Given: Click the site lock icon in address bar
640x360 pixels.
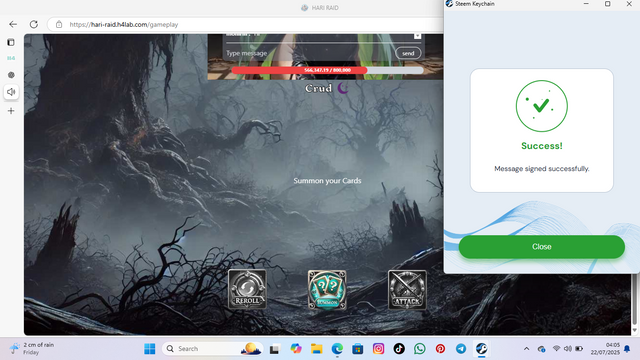Looking at the screenshot, I should point(59,24).
